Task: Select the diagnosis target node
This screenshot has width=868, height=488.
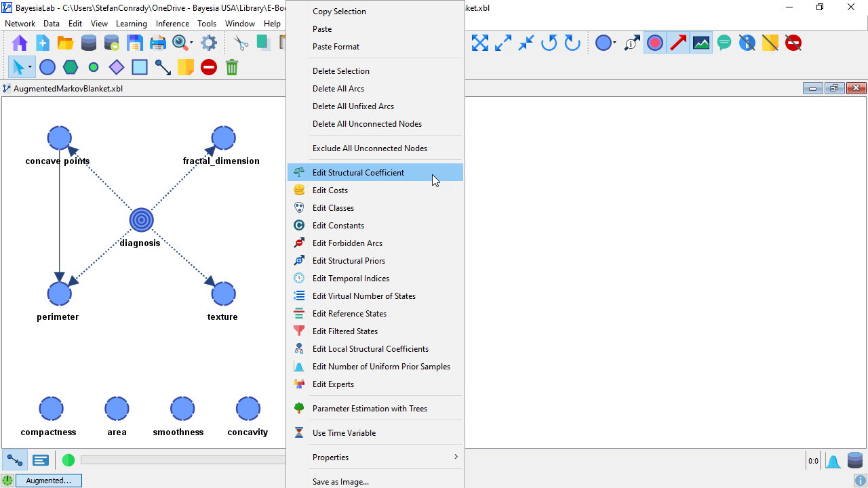Action: pos(142,220)
